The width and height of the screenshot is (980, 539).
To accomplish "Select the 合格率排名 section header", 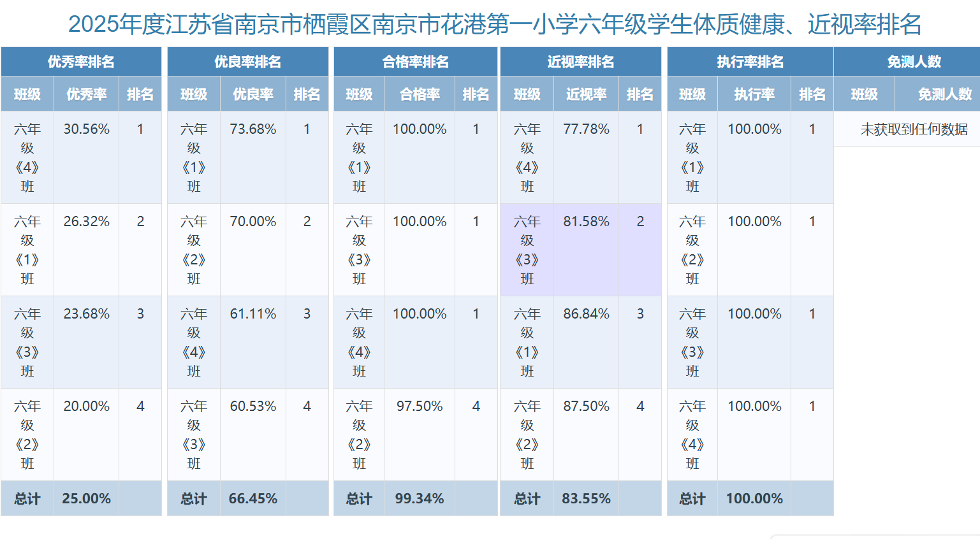I will (x=415, y=62).
